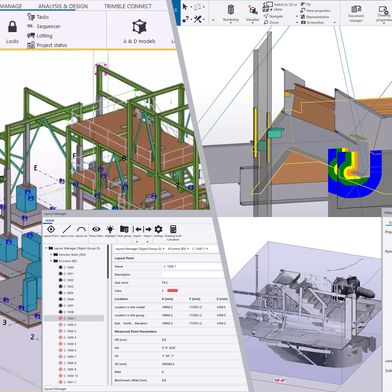Click the 'Layout Point' section heading
Viewport: 392px width, 392px height.
coord(124,258)
